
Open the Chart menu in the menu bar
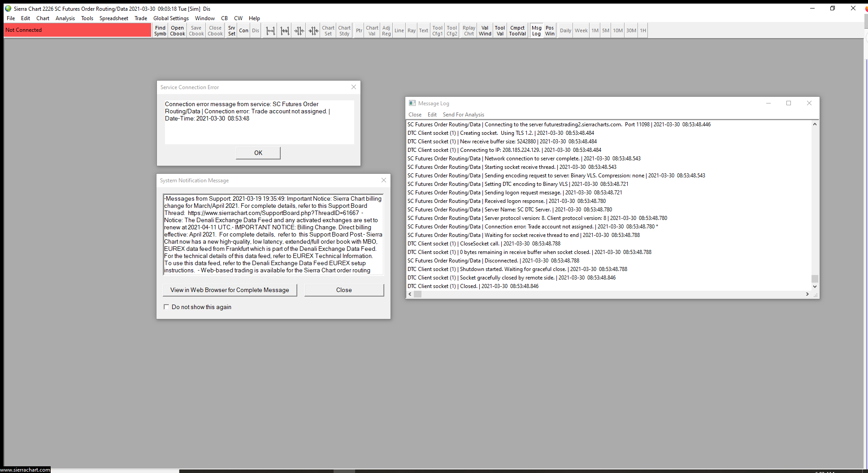click(x=43, y=18)
